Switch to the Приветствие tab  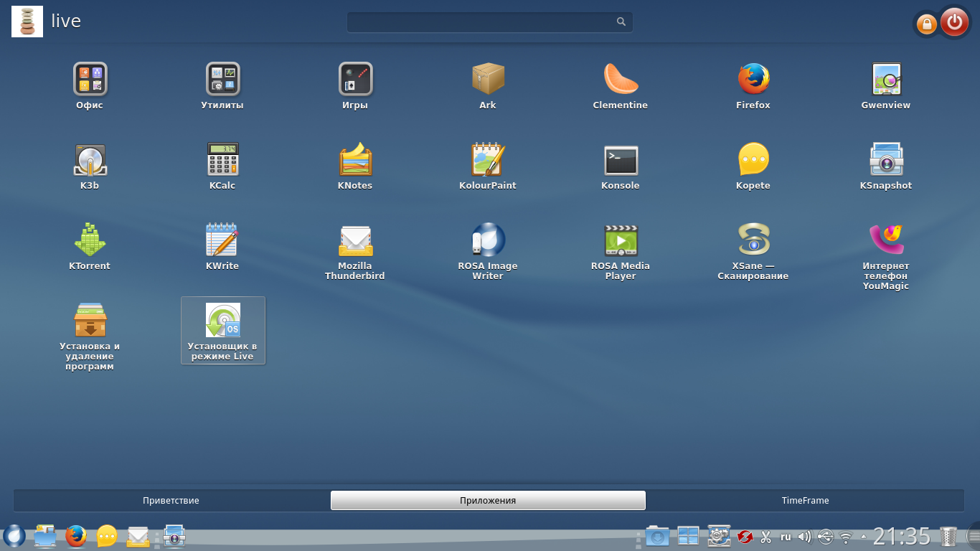click(171, 500)
